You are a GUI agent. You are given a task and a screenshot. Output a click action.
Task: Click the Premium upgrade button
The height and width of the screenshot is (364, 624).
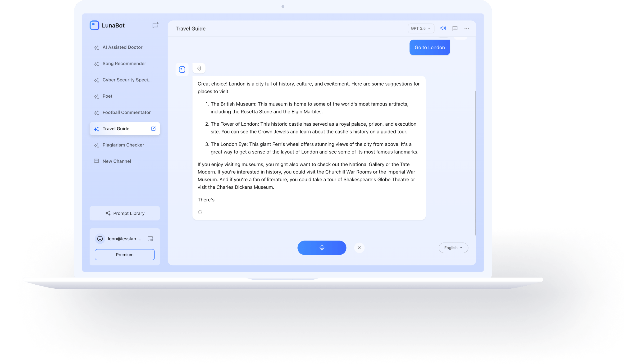125,254
